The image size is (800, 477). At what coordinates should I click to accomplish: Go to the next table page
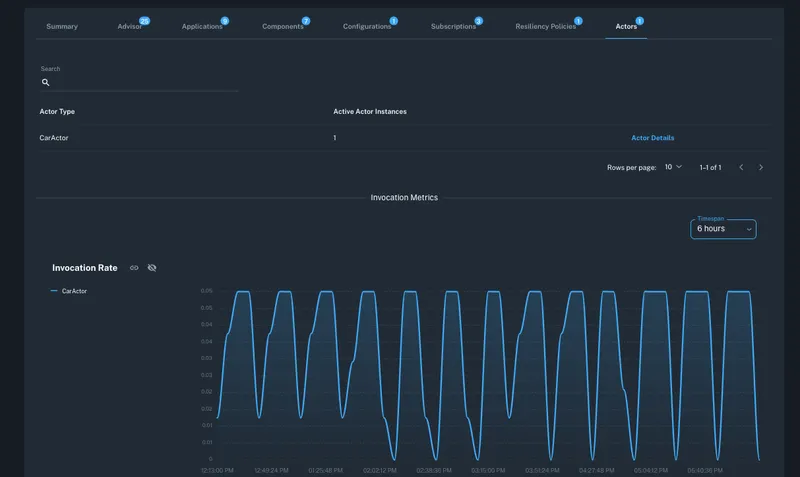[761, 167]
